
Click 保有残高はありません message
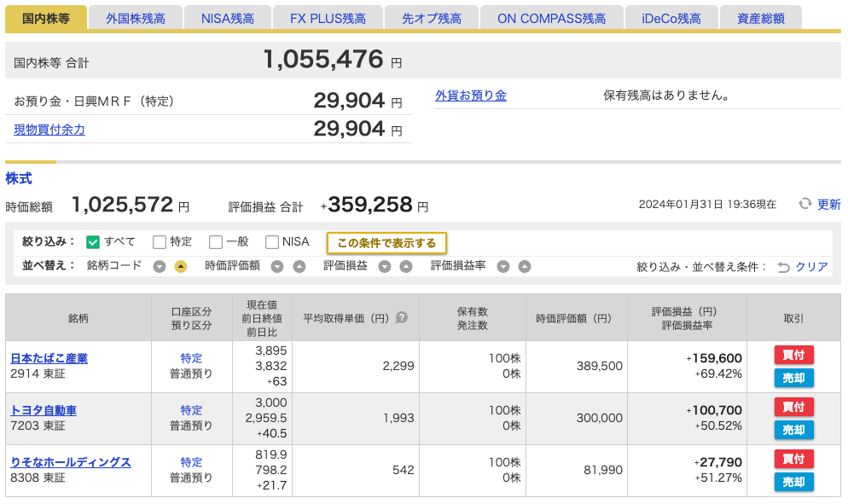tap(666, 96)
